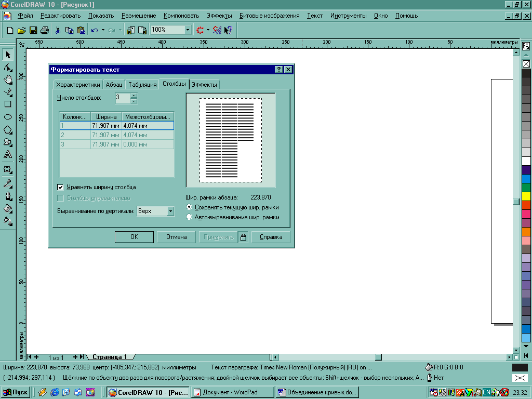Click the What's This help icon
This screenshot has height=399, width=532.
click(229, 30)
